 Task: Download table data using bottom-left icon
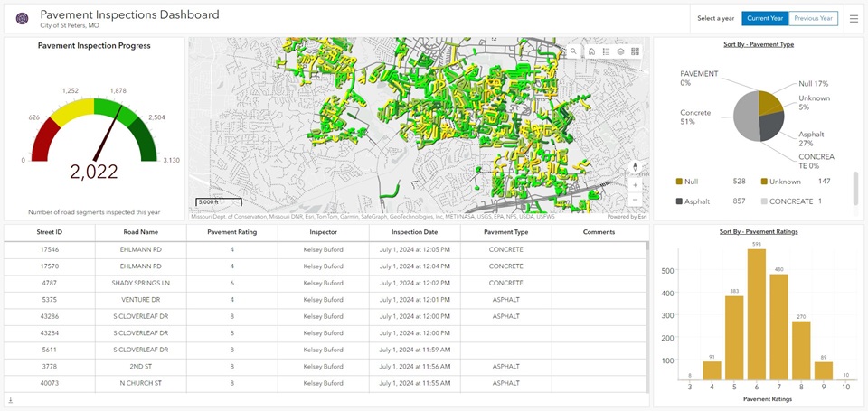click(x=10, y=400)
